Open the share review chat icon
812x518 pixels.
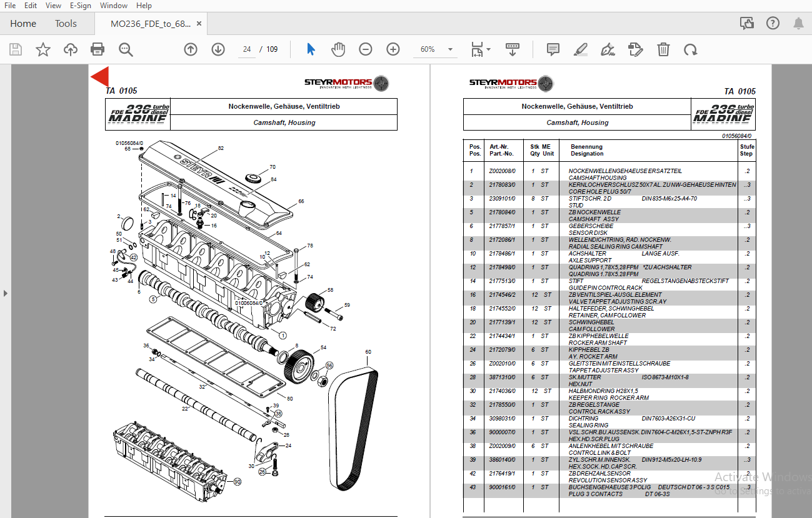(747, 24)
